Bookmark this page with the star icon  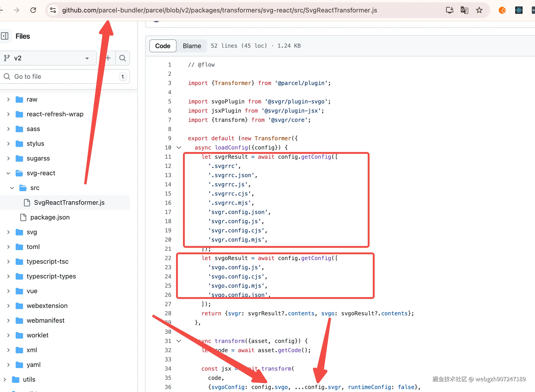click(x=479, y=10)
